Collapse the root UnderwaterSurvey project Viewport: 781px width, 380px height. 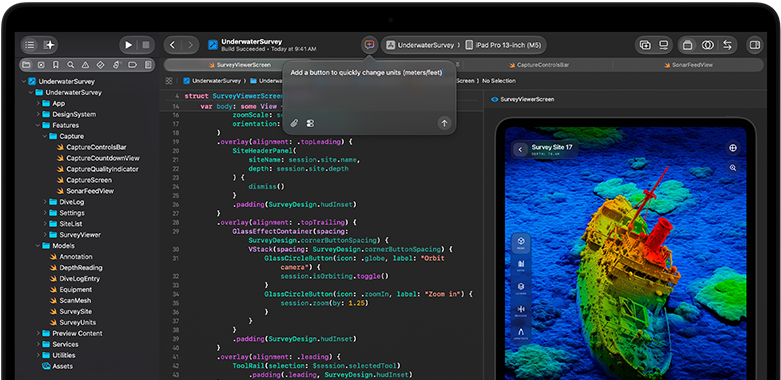click(x=24, y=81)
